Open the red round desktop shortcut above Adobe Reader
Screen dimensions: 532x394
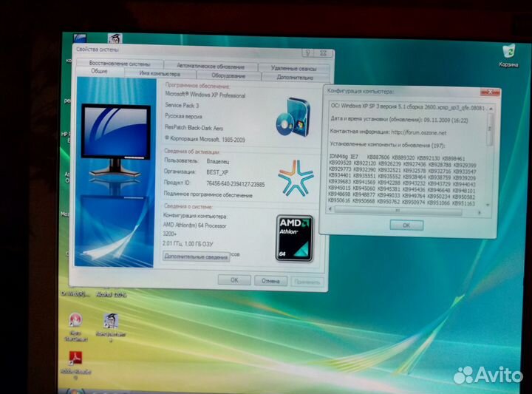pyautogui.click(x=75, y=326)
